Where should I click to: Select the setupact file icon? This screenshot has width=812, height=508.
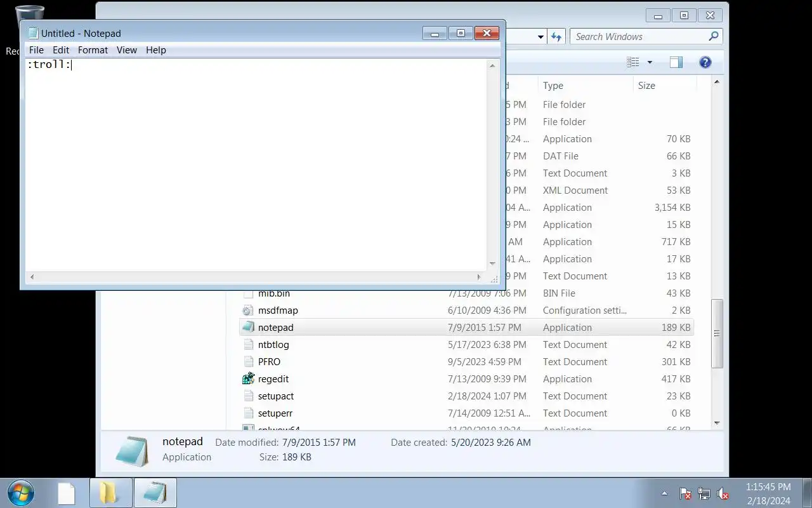coord(248,396)
